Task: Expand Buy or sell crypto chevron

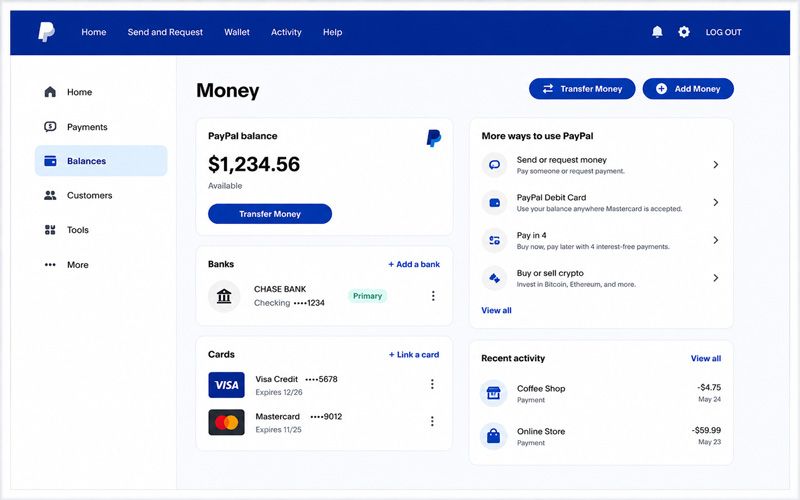Action: tap(716, 278)
